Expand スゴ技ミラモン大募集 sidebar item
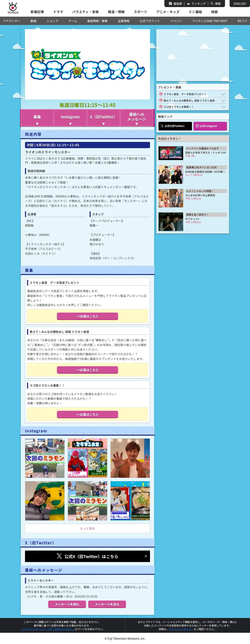 pyautogui.click(x=192, y=107)
